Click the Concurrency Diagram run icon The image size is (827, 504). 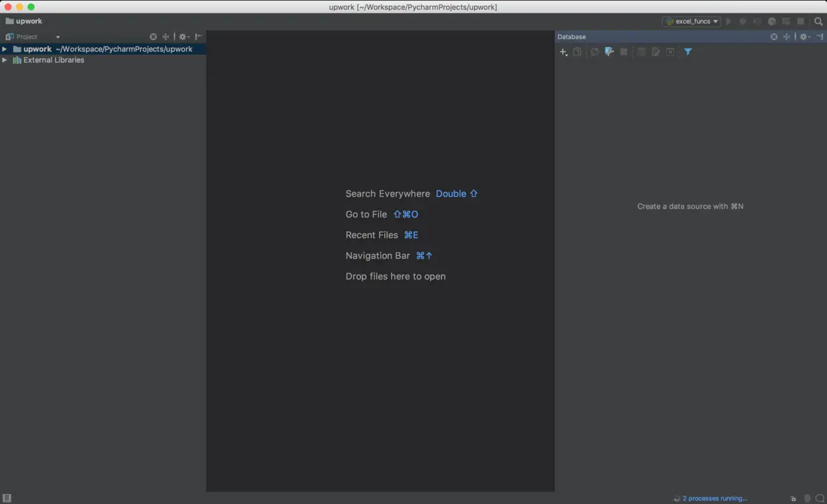[786, 21]
